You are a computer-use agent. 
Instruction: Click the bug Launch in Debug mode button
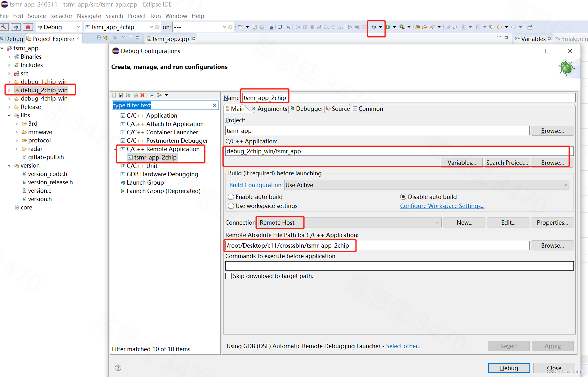(x=16, y=27)
